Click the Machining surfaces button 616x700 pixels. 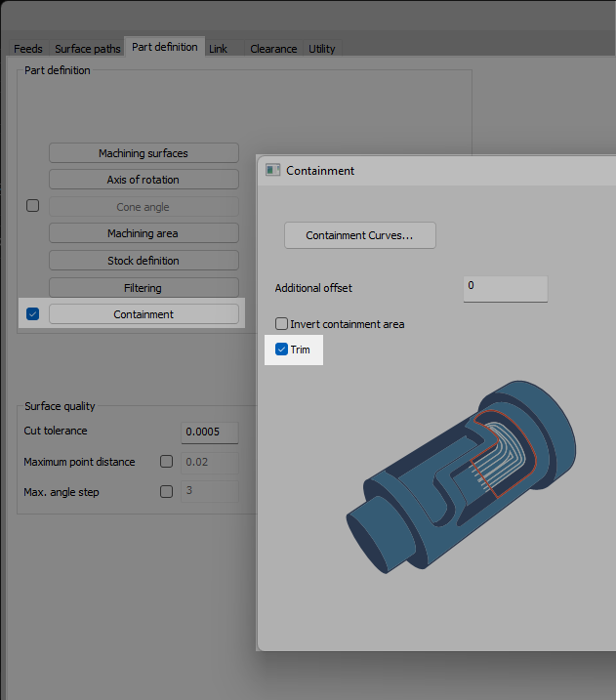[x=144, y=153]
